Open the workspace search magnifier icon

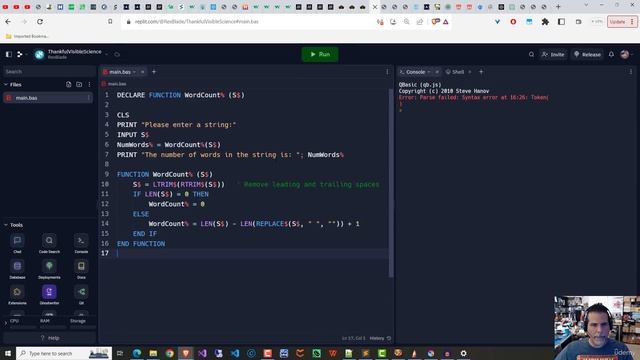click(531, 54)
